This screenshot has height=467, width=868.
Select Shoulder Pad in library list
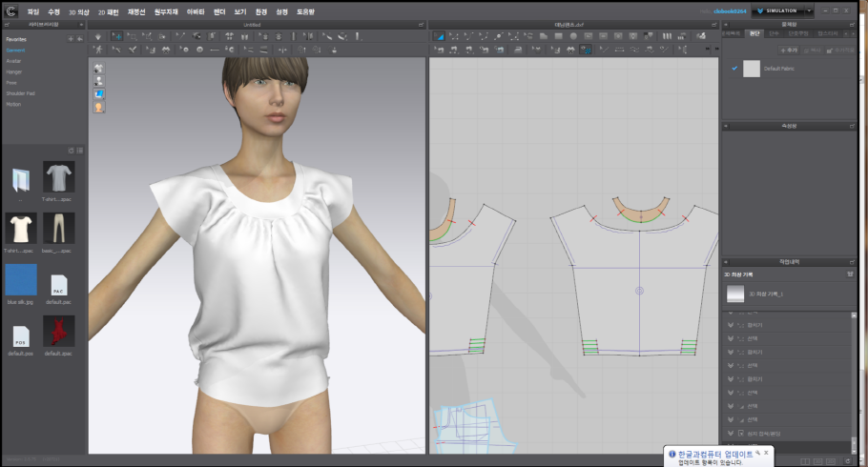[x=20, y=93]
